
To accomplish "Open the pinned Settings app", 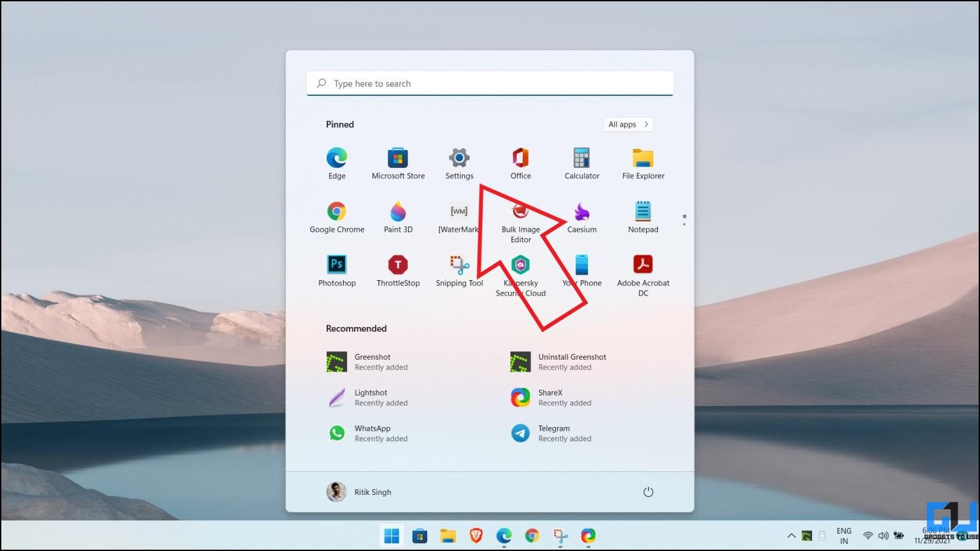I will pyautogui.click(x=459, y=163).
